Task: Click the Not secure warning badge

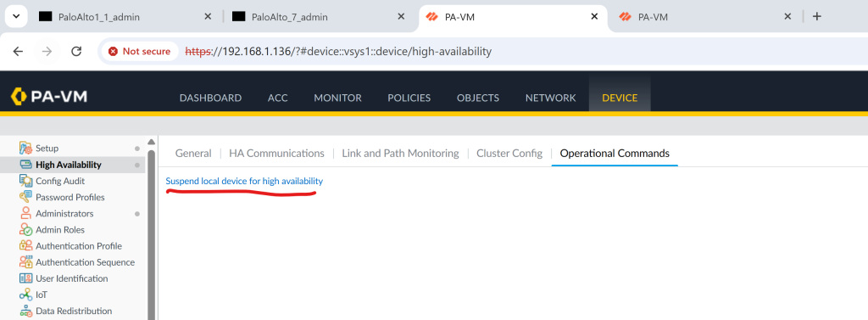Action: click(140, 52)
